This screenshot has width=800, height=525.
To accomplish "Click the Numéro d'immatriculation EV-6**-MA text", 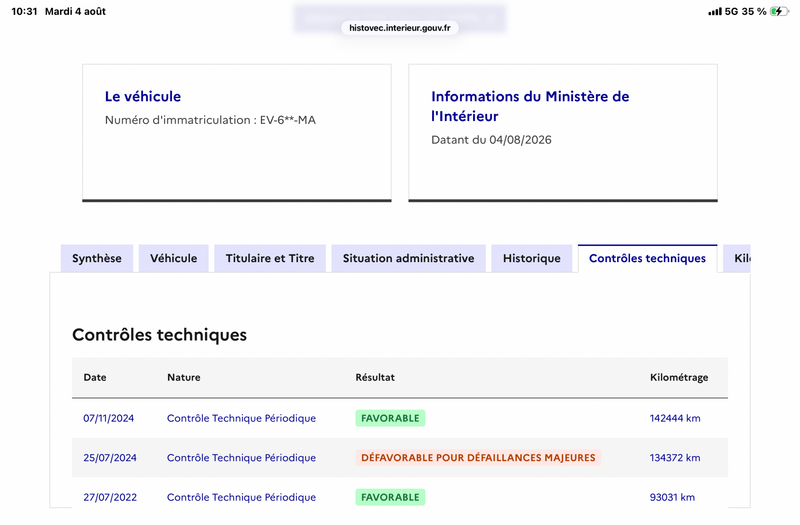I will [x=210, y=120].
